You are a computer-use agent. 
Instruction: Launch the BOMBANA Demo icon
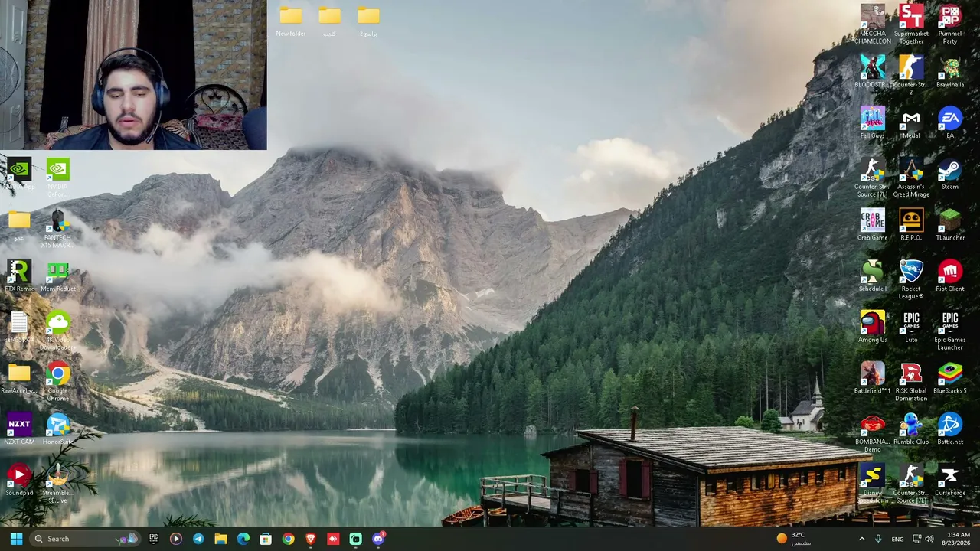click(872, 434)
